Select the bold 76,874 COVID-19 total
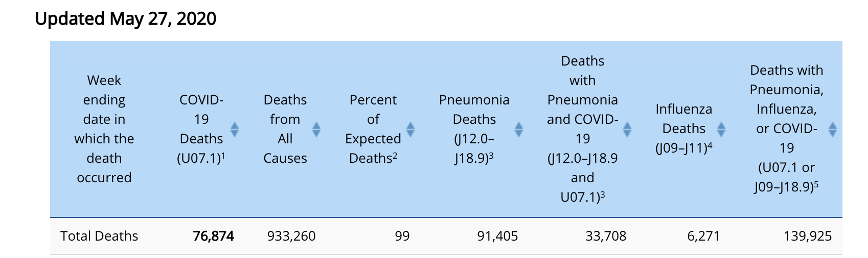 [213, 236]
